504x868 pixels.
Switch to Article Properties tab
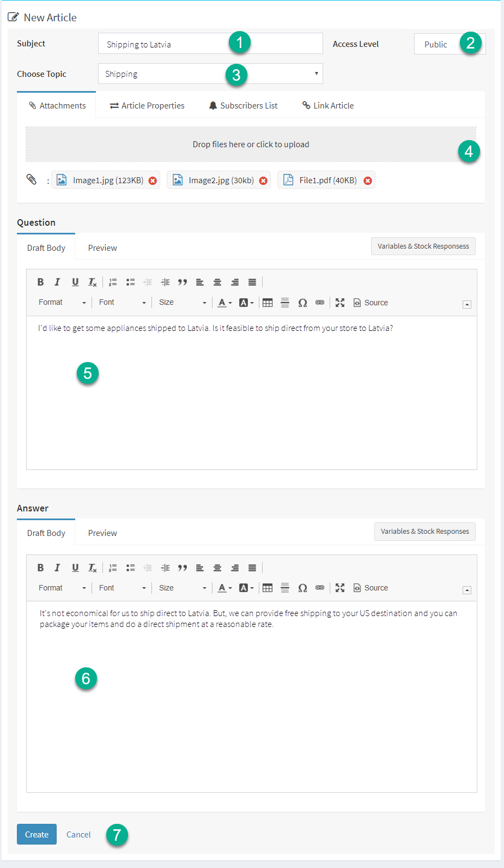click(147, 105)
